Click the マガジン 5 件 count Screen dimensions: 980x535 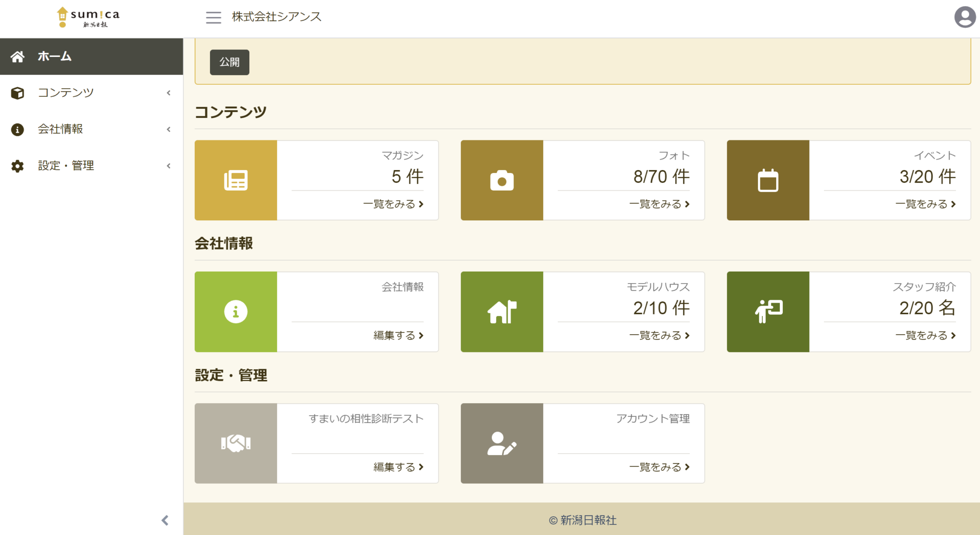coord(408,177)
